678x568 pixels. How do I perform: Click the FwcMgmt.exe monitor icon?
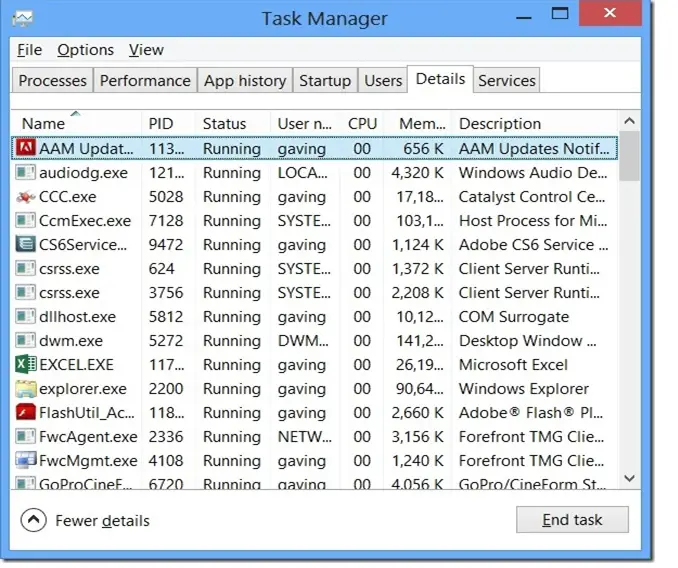click(26, 460)
